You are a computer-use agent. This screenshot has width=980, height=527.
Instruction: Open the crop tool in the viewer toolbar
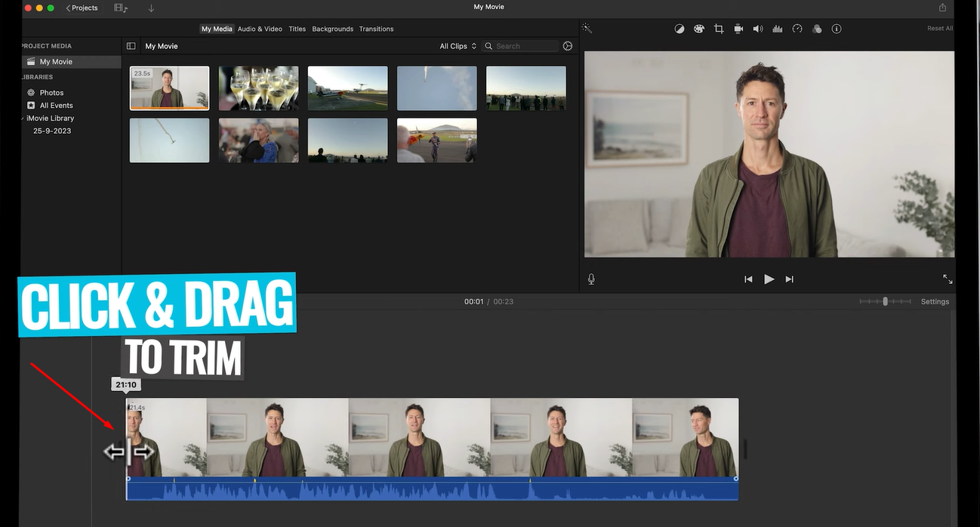pos(719,28)
